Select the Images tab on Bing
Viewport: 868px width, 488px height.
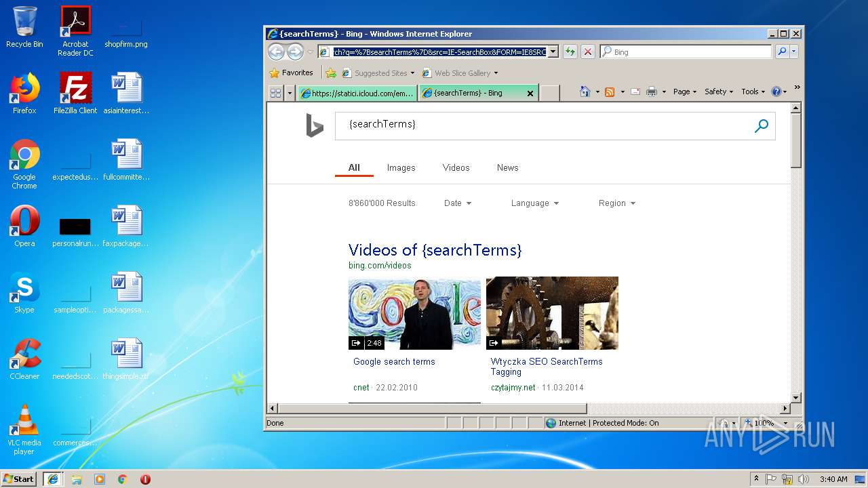click(401, 167)
